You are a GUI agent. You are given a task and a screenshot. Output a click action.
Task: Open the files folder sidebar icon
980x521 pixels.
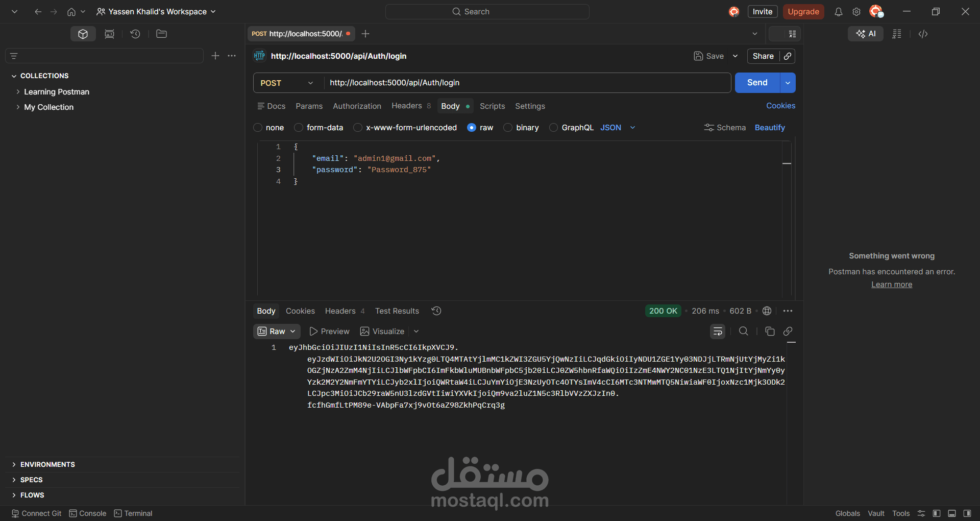(162, 34)
